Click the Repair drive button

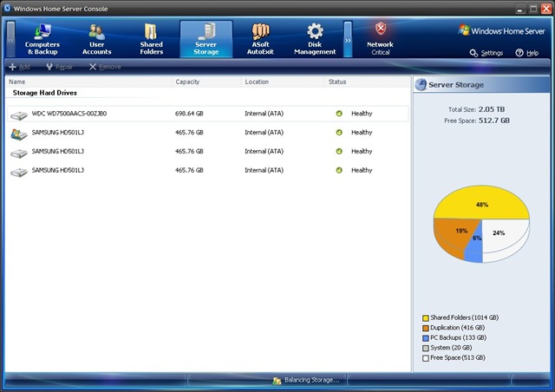coord(59,67)
